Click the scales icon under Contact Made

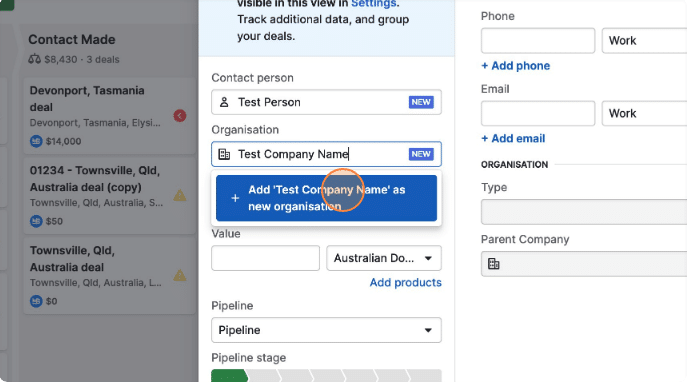[x=35, y=59]
